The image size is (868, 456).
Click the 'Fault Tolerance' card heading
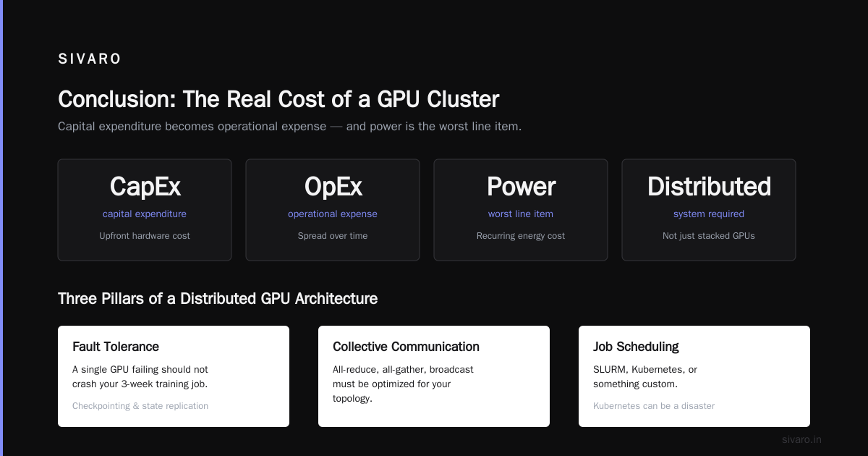coord(116,347)
